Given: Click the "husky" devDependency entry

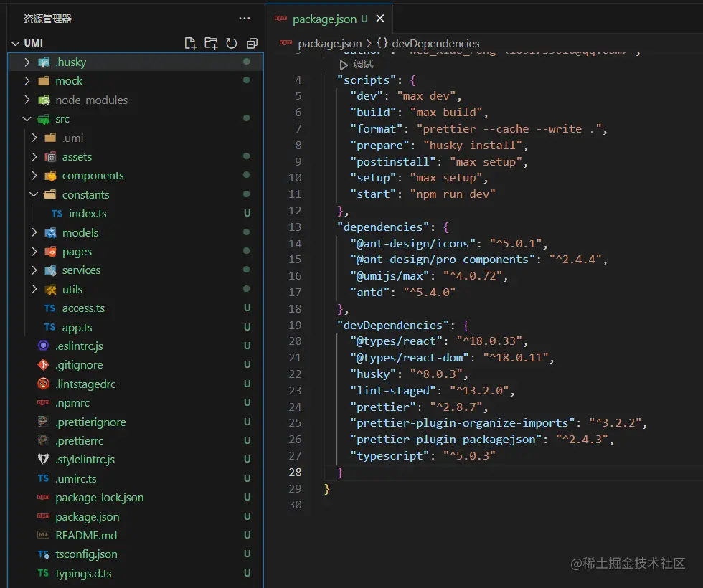Looking at the screenshot, I should (x=410, y=374).
